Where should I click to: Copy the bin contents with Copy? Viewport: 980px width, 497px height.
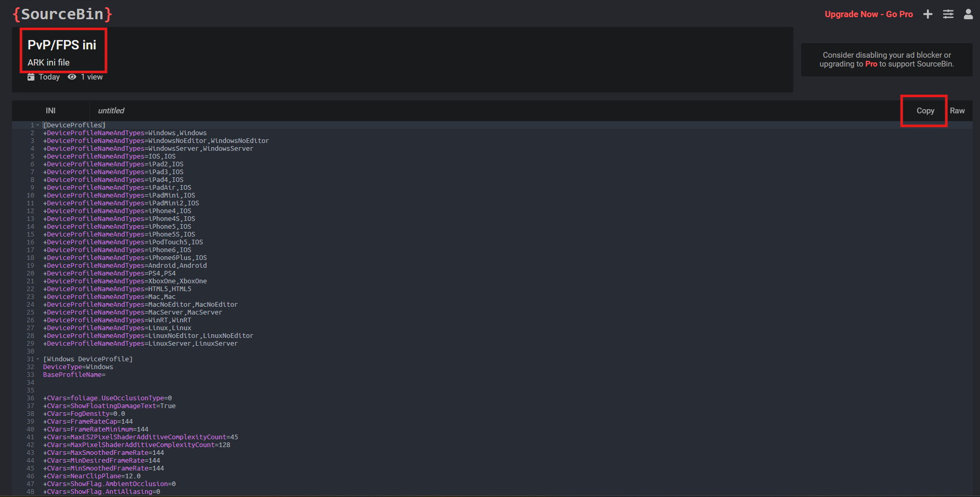click(925, 111)
